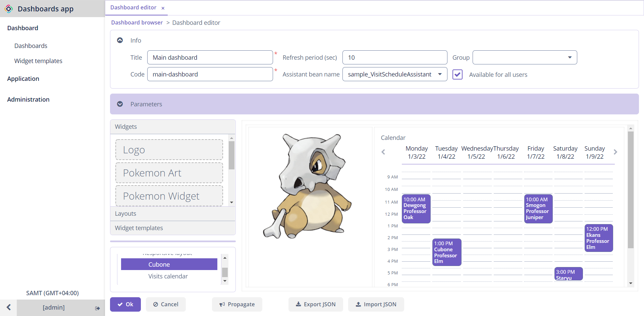Click the dashboard preview scrollbar thumb
The image size is (644, 316).
pyautogui.click(x=631, y=190)
